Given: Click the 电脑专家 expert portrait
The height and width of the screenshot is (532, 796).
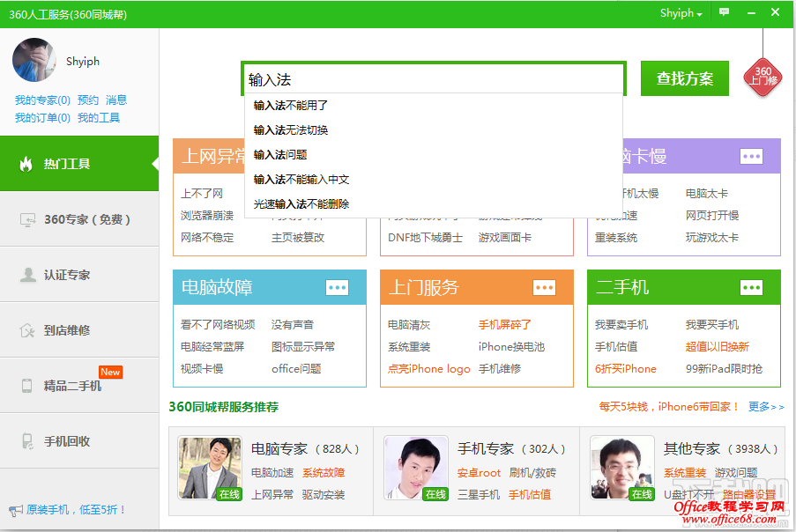Looking at the screenshot, I should [210, 468].
